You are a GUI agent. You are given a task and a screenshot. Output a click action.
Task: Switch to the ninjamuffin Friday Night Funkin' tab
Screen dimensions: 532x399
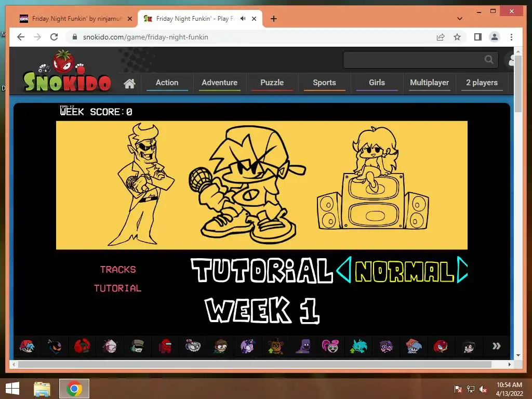click(x=75, y=19)
